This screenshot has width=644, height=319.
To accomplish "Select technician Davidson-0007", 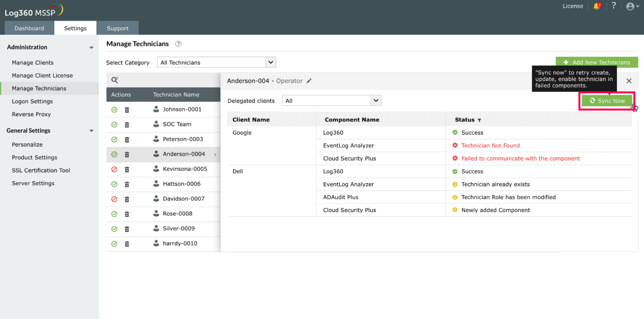I will point(184,199).
